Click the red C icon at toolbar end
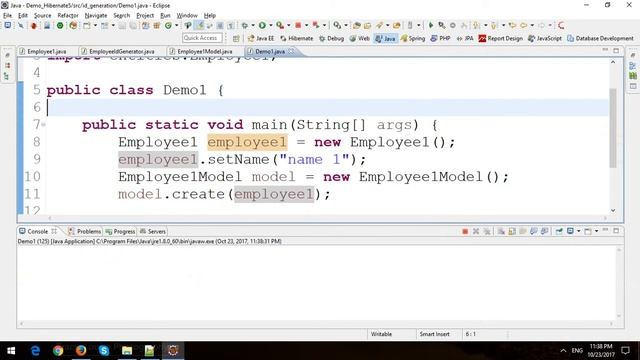The width and height of the screenshot is (640, 360). point(561,25)
